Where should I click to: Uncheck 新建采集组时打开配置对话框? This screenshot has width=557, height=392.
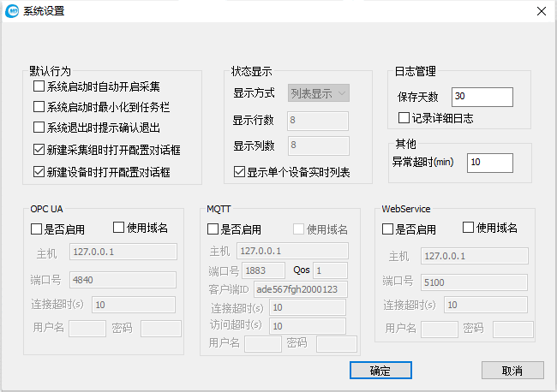click(39, 150)
